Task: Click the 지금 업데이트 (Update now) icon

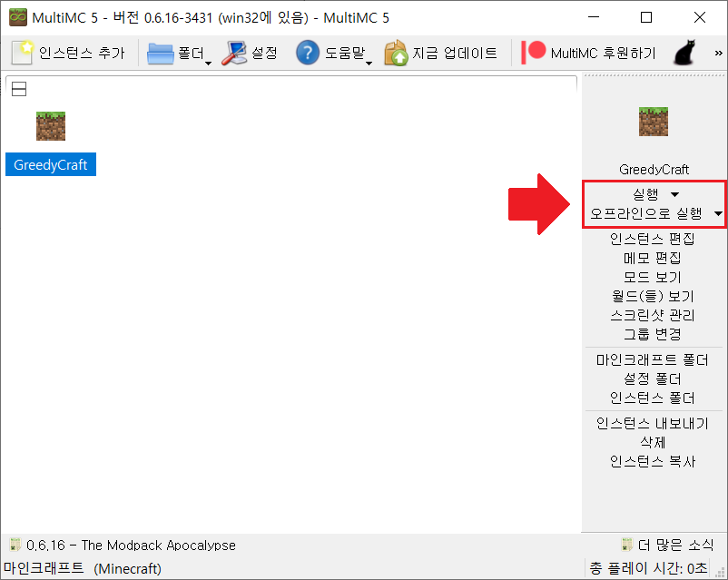Action: pos(396,53)
